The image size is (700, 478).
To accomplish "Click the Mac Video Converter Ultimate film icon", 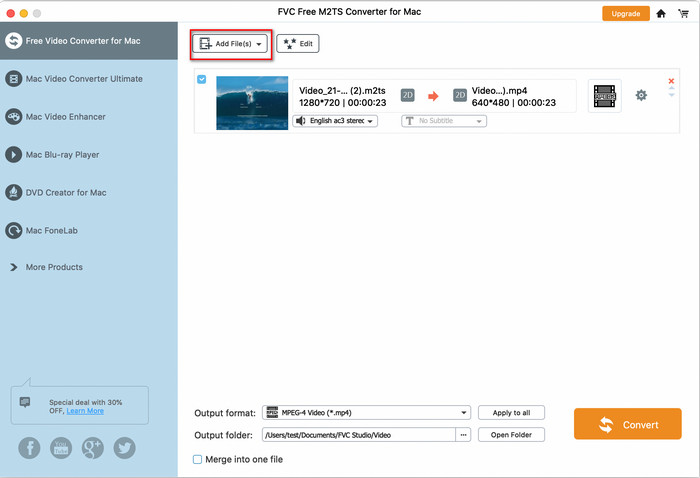I will point(13,79).
